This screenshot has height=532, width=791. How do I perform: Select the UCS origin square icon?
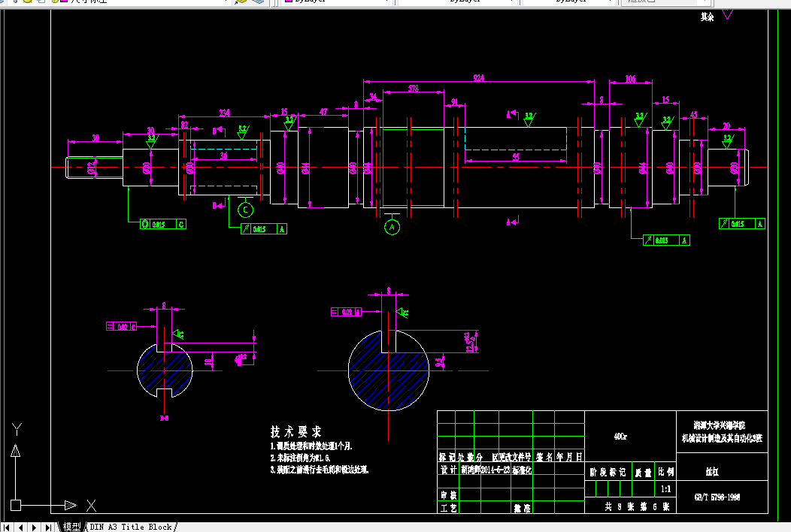click(16, 505)
